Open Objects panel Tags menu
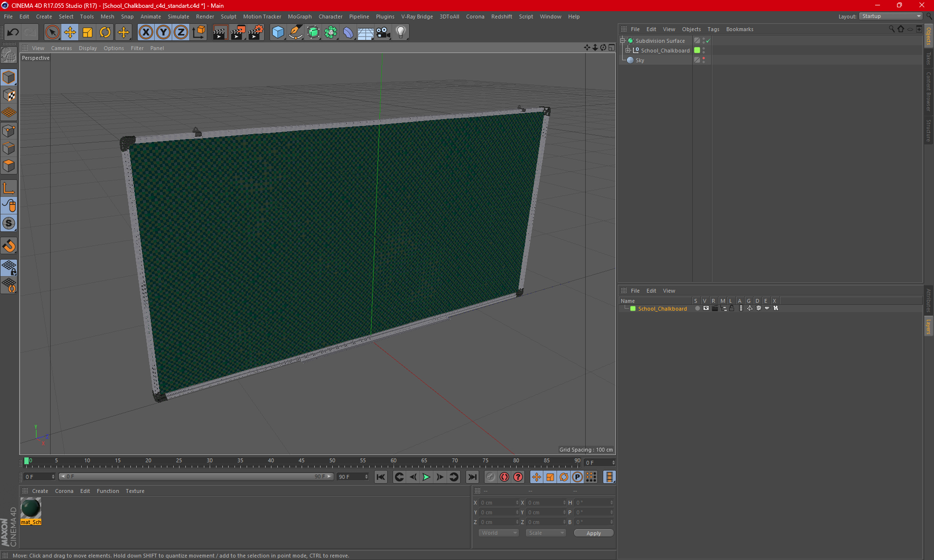 click(x=713, y=29)
